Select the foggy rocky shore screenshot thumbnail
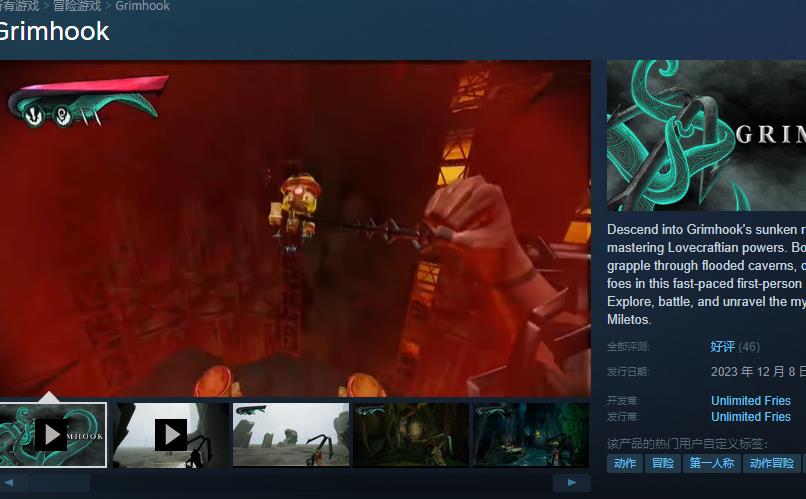 (x=290, y=435)
